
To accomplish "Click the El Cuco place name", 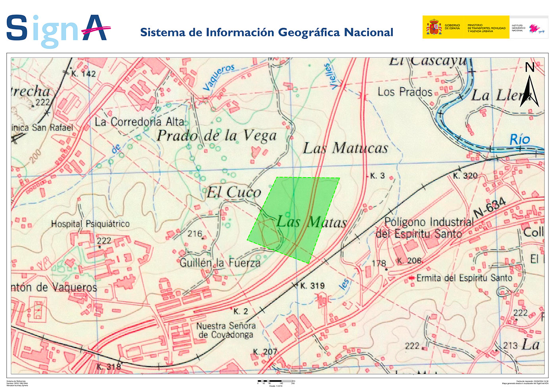I will click(234, 193).
